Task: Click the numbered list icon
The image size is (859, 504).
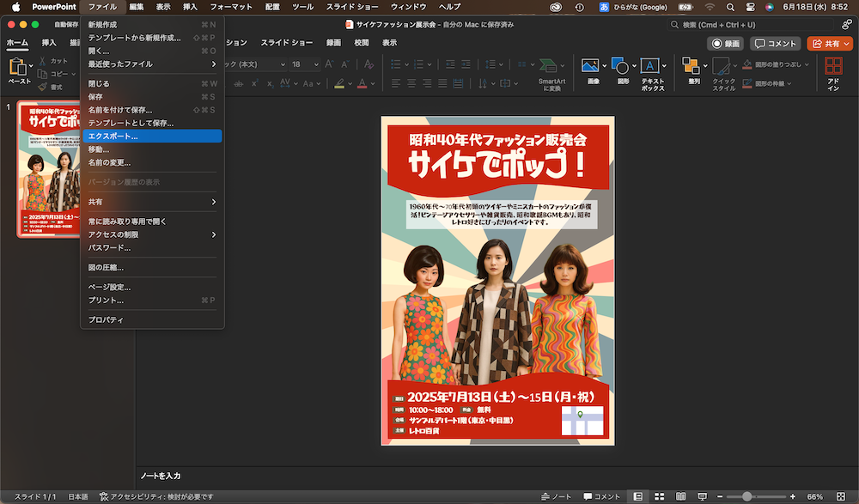Action: (x=419, y=64)
